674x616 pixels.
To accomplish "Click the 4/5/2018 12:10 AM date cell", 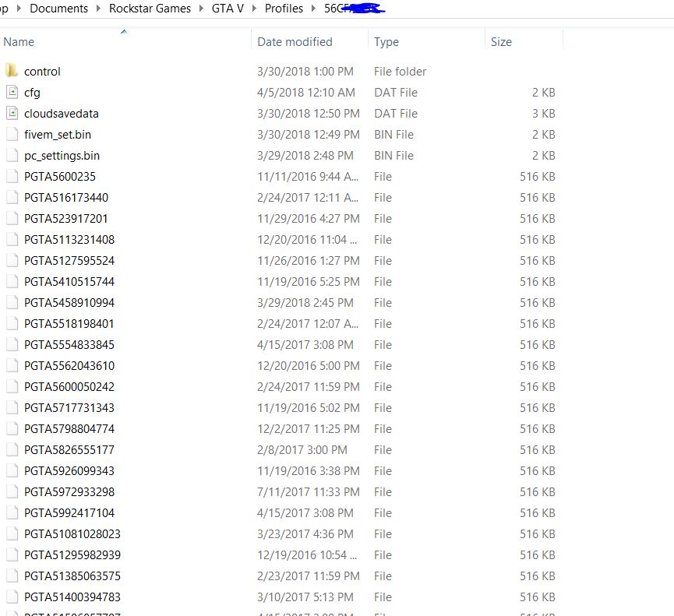I will pyautogui.click(x=306, y=93).
